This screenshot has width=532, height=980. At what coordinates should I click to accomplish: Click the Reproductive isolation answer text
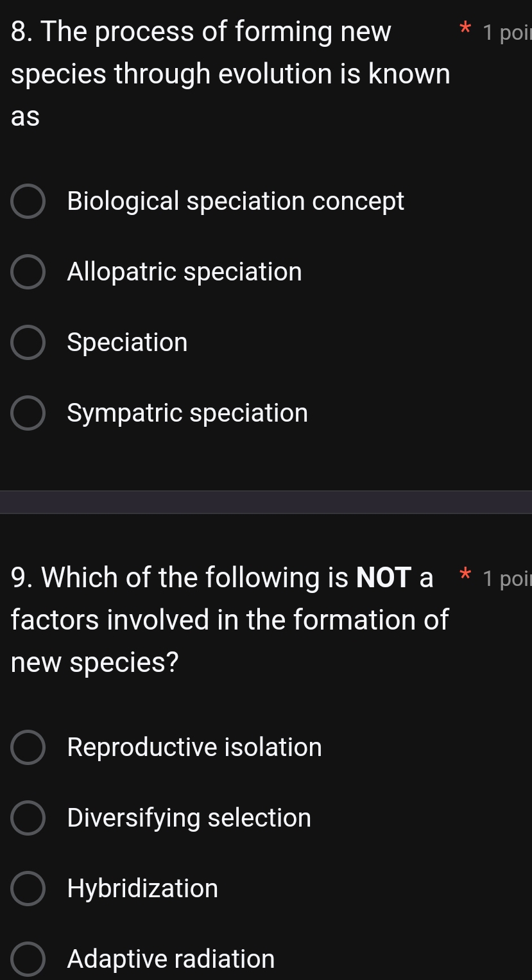(x=194, y=747)
